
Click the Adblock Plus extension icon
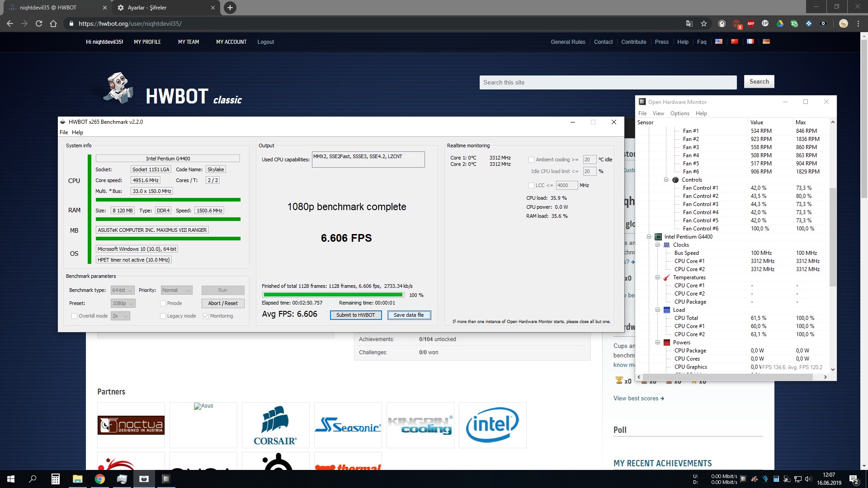point(751,23)
